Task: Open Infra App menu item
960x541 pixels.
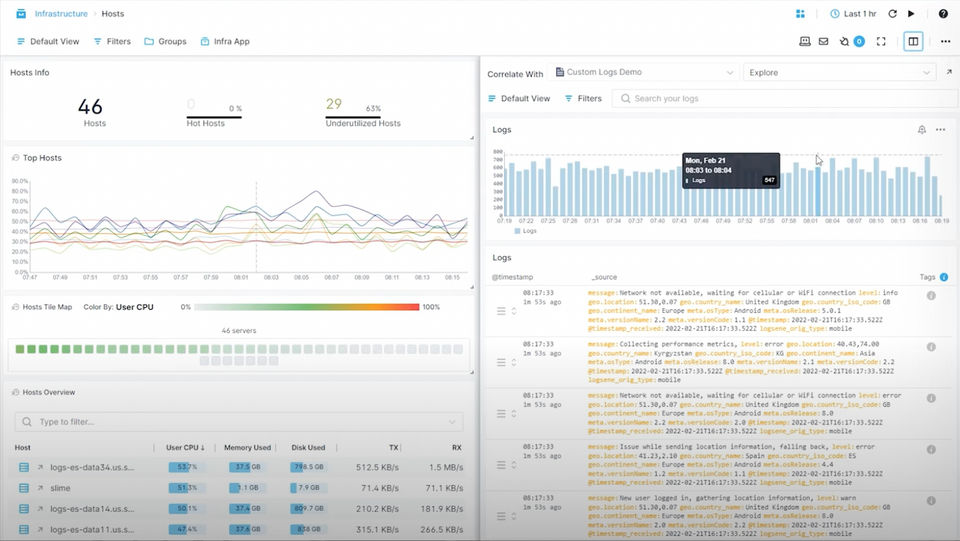Action: coord(225,42)
